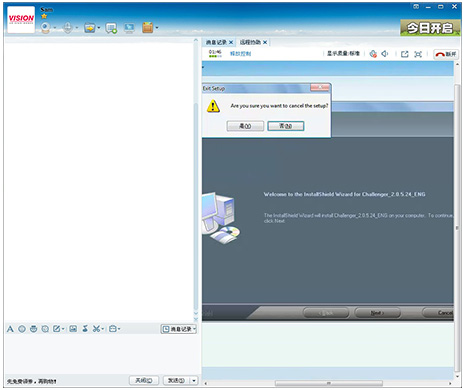Click the remote desktop monitor icon
Image resolution: width=463 pixels, height=390 pixels.
(129, 28)
